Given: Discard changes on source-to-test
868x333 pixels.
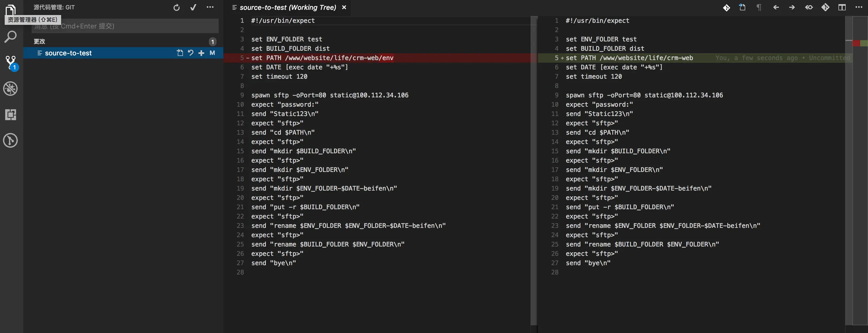Looking at the screenshot, I should click(x=191, y=53).
